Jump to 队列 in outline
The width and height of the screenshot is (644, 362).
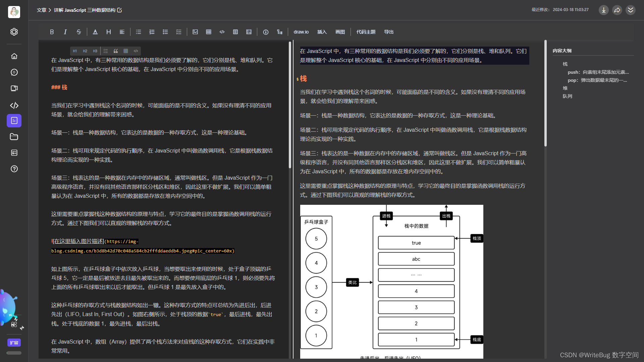567,96
